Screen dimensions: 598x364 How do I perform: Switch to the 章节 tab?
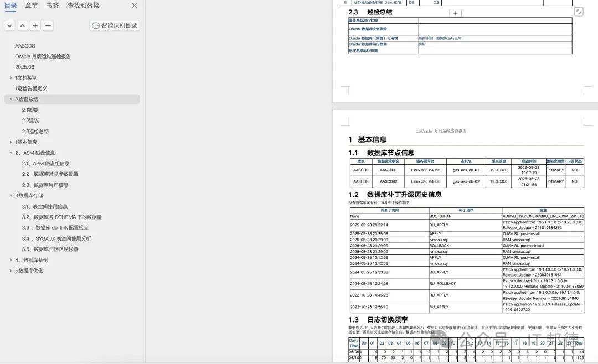point(32,6)
